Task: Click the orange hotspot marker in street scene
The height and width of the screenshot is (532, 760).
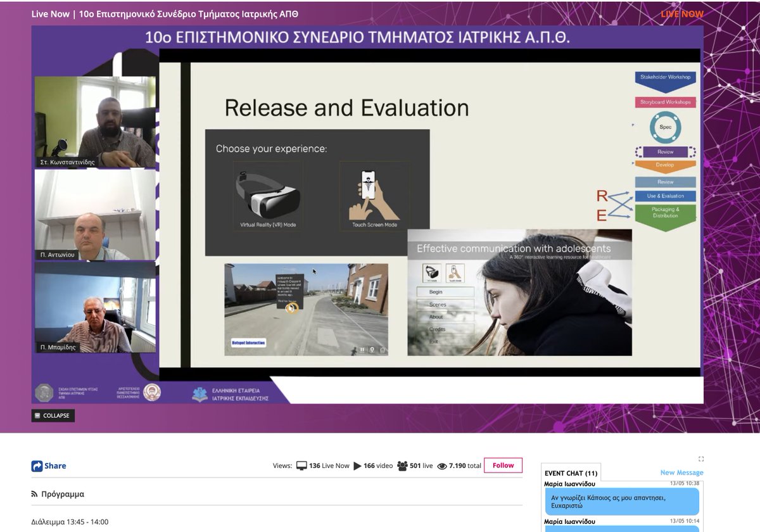Action: pyautogui.click(x=292, y=308)
